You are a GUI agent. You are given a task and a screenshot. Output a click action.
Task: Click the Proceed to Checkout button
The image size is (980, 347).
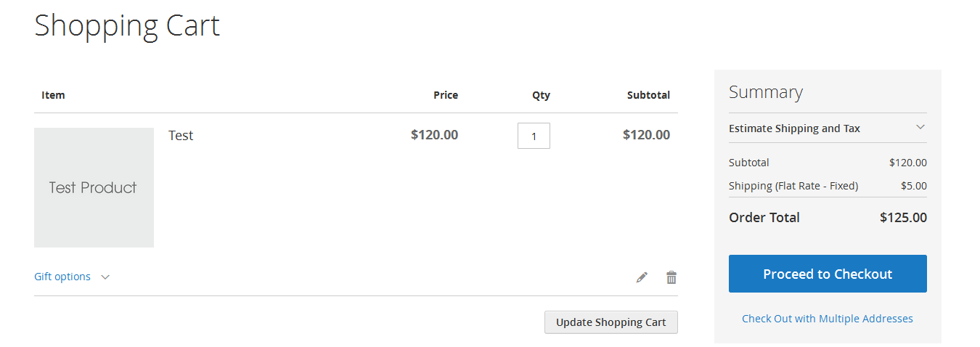[828, 274]
